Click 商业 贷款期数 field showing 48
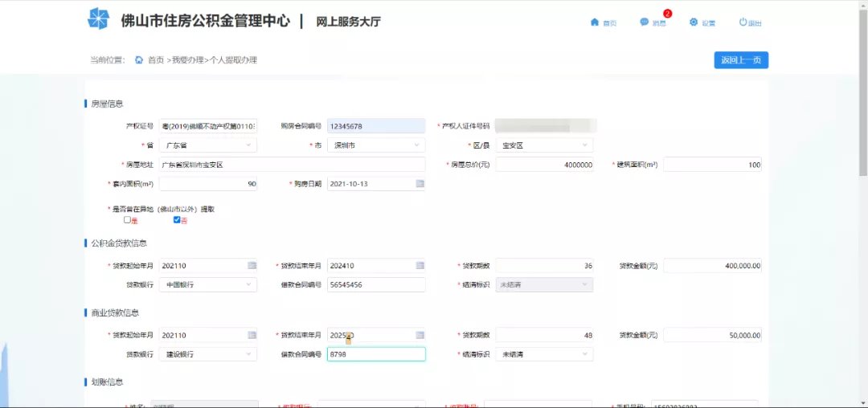 [544, 335]
